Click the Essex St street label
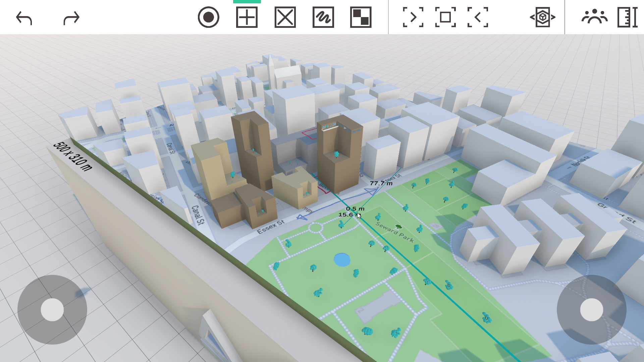The height and width of the screenshot is (362, 644). tap(271, 227)
